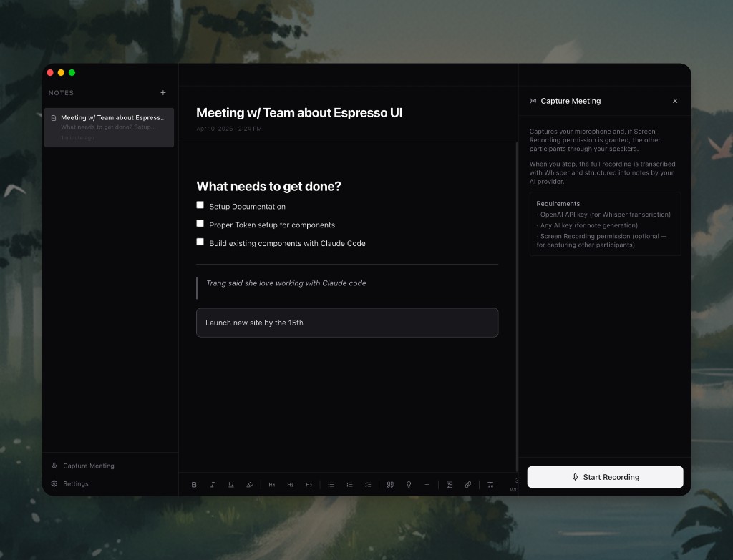Insert a checklist from the toolbar
This screenshot has height=560, width=733.
[x=367, y=484]
